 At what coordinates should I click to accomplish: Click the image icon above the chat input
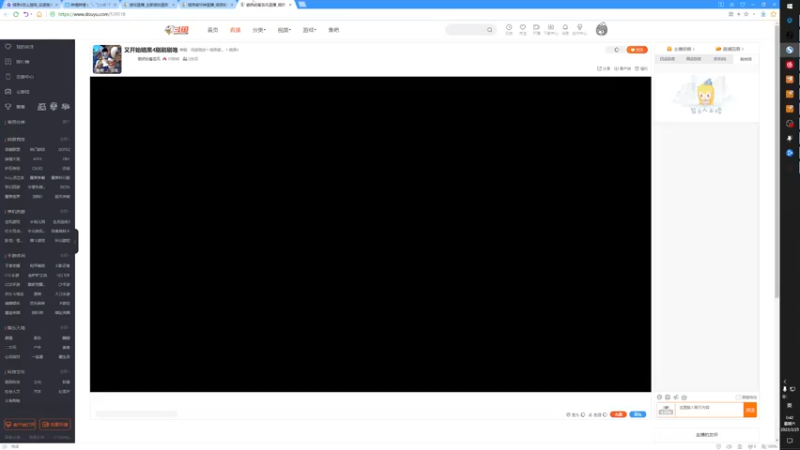click(667, 397)
